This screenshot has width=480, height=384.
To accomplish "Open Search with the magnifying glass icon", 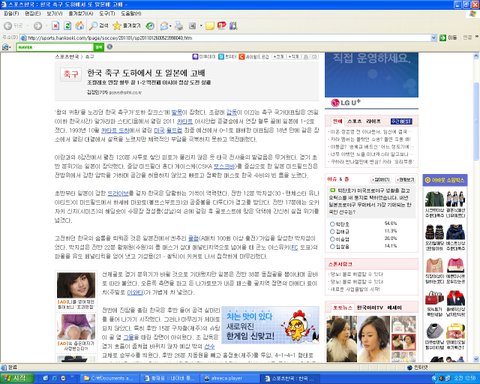I will tap(93, 26).
